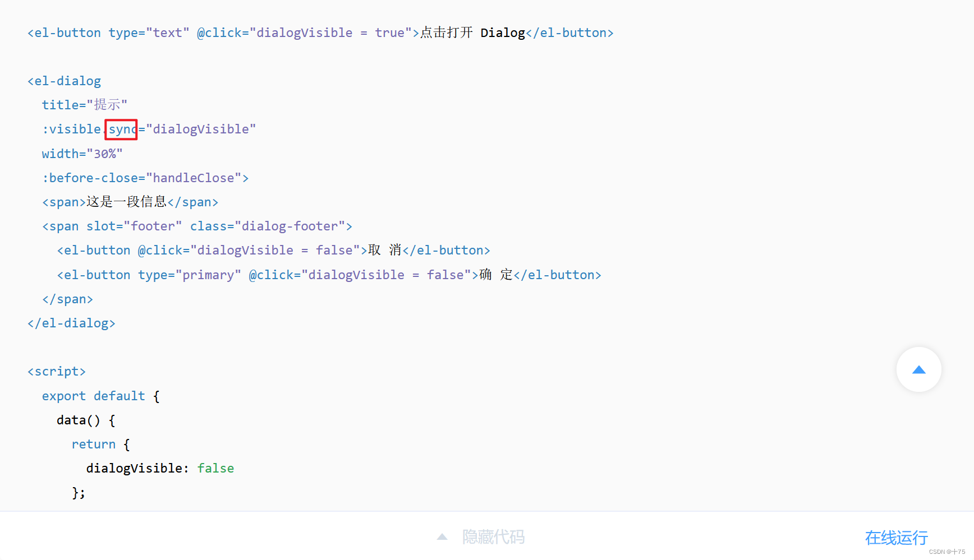This screenshot has width=974, height=560.
Task: Click the red-highlighted sync modifier in code
Action: pos(121,129)
